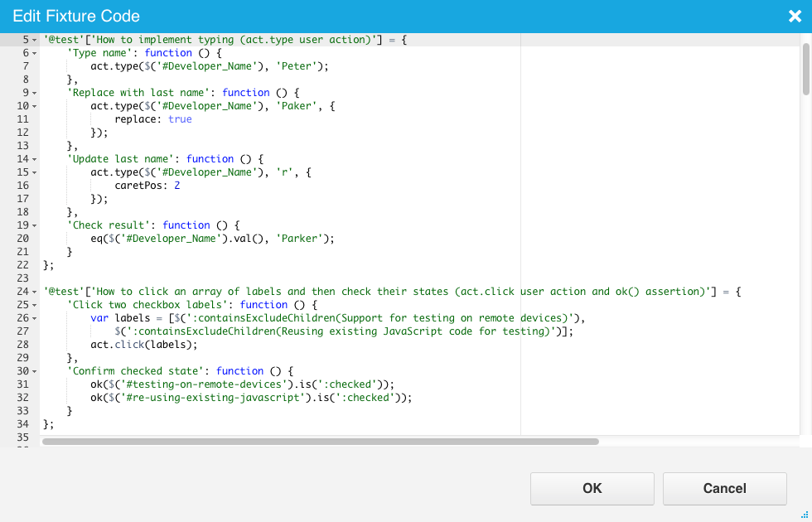Click the horizontal scrollbar thumb of the editor
This screenshot has height=522, width=812.
tap(321, 442)
